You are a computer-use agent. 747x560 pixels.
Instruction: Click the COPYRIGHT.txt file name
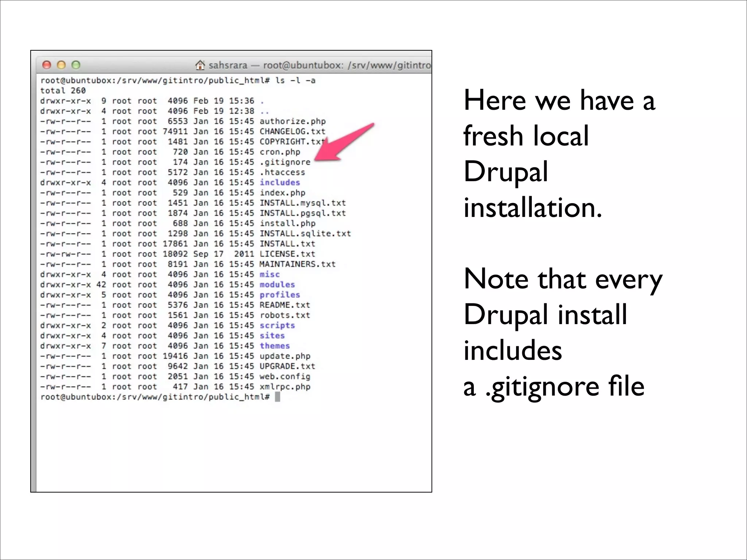tap(292, 141)
